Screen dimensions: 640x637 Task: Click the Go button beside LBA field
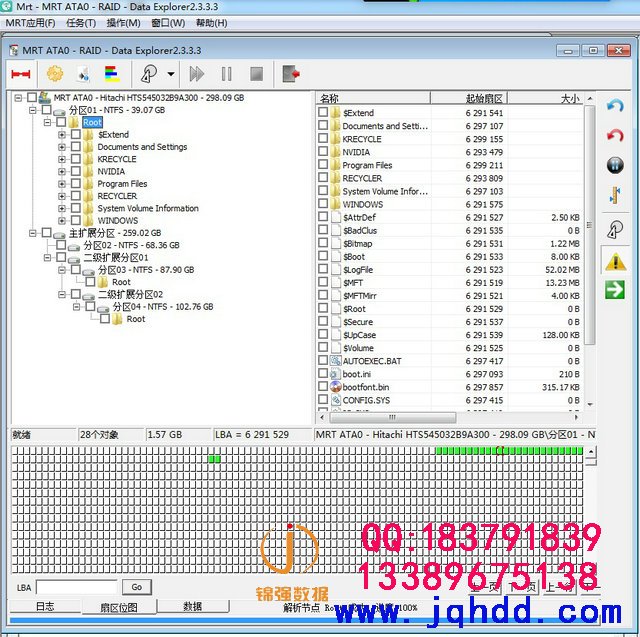coord(137,587)
